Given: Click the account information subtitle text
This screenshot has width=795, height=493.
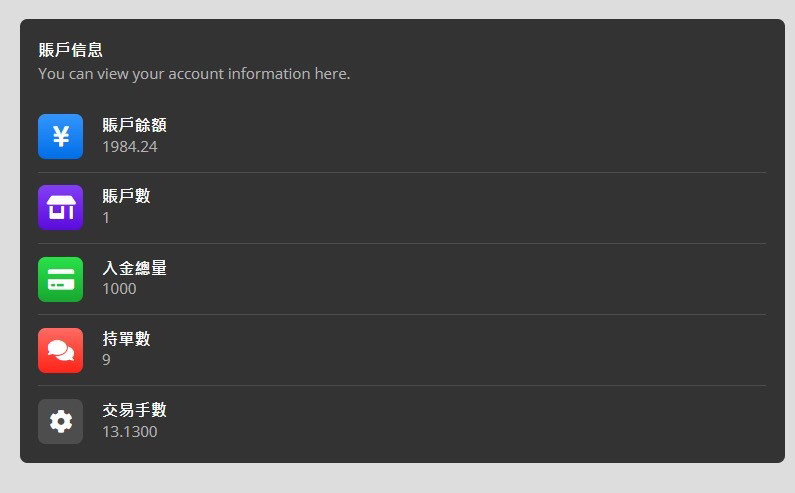Looking at the screenshot, I should (194, 74).
